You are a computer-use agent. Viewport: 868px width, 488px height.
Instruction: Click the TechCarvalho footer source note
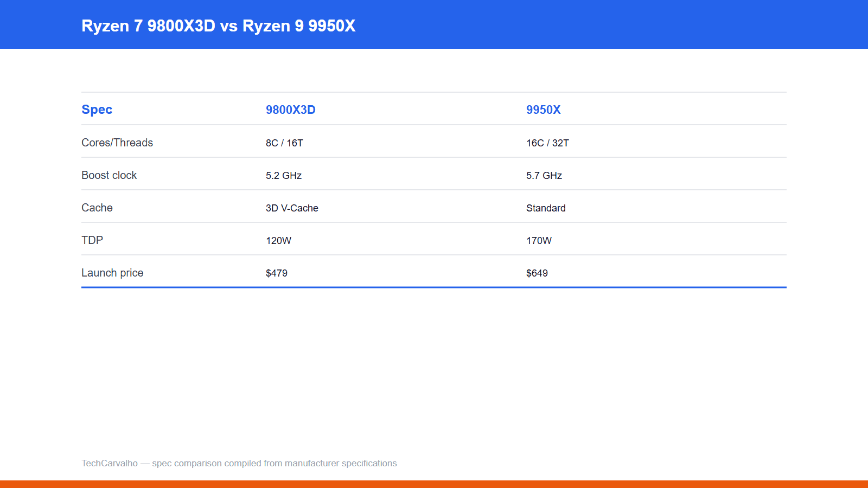(x=239, y=463)
